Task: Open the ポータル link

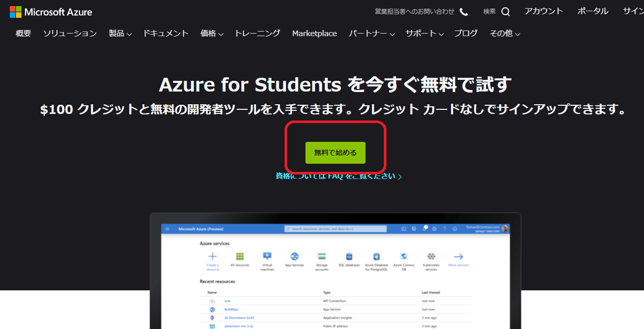Action: (593, 11)
